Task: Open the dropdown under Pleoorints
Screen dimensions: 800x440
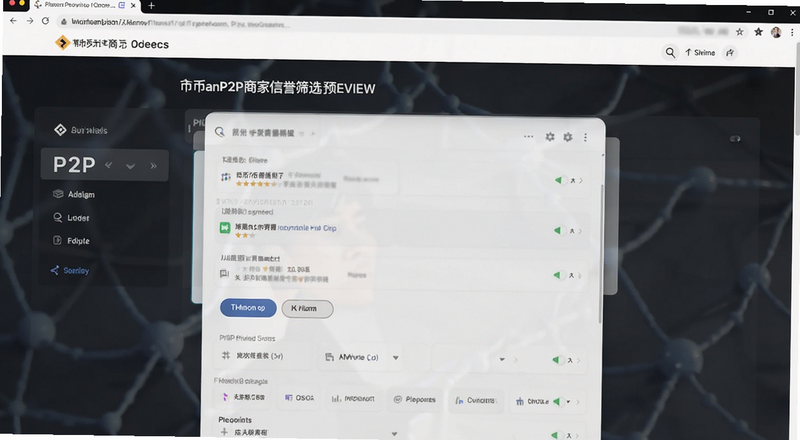Action: (x=394, y=434)
